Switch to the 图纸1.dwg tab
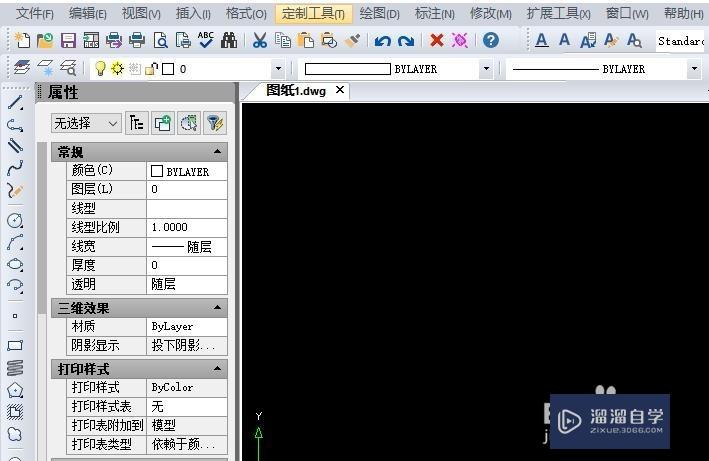 click(295, 90)
